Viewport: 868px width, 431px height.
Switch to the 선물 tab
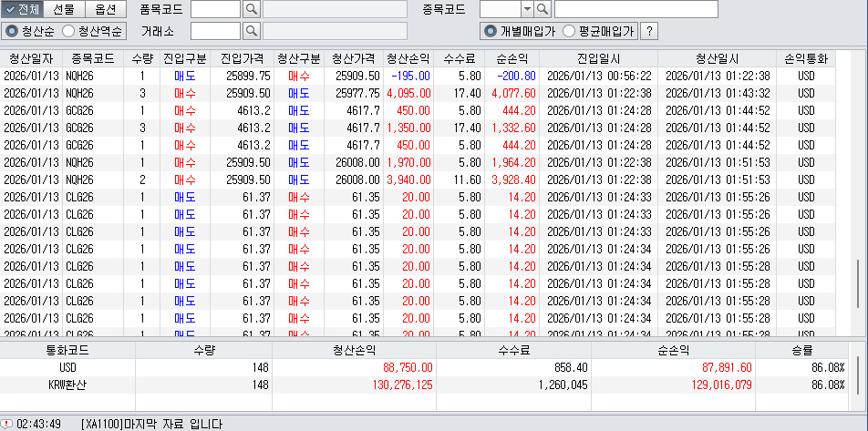point(64,9)
